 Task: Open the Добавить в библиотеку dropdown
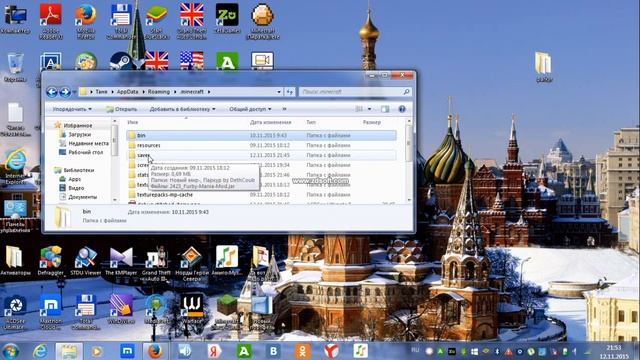coord(182,109)
